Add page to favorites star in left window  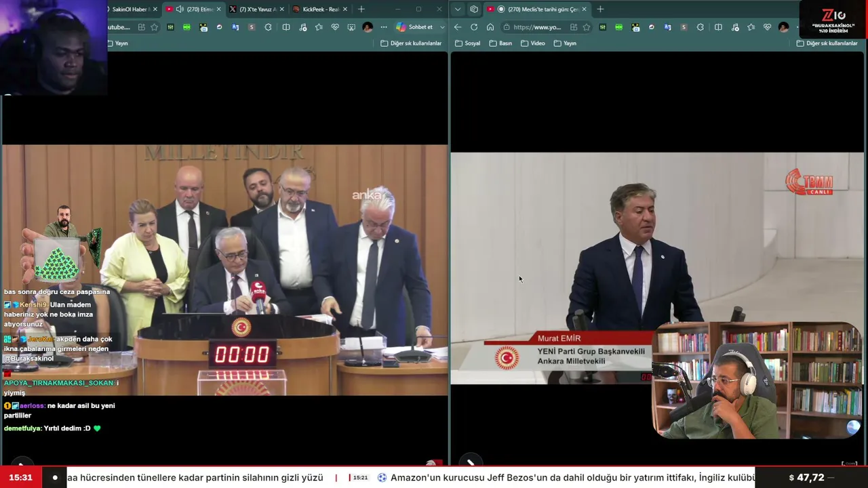coord(155,27)
